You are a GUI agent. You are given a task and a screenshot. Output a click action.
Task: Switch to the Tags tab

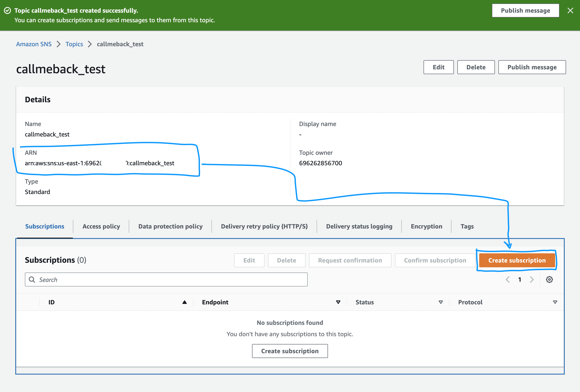(467, 227)
